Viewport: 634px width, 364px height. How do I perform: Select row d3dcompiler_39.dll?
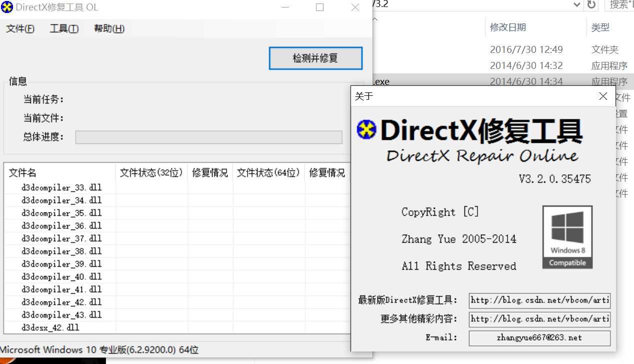[177, 264]
